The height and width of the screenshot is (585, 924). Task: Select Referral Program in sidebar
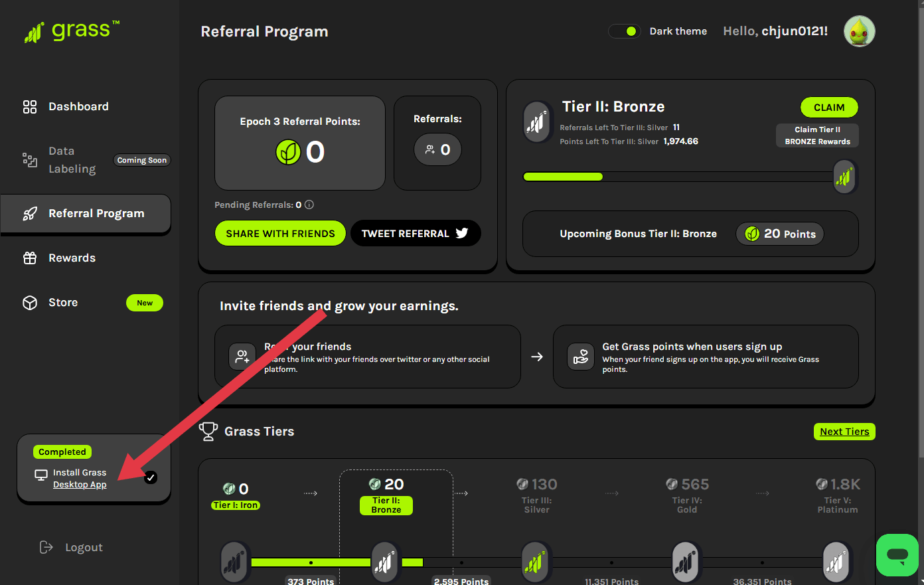coord(86,214)
